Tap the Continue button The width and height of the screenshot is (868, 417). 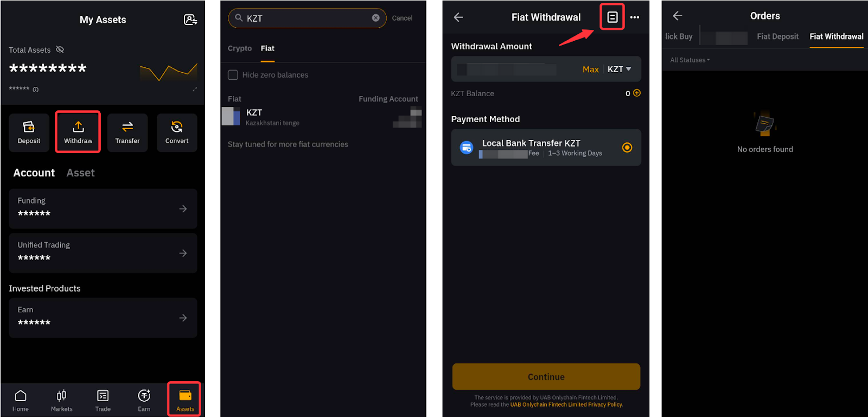pyautogui.click(x=546, y=376)
